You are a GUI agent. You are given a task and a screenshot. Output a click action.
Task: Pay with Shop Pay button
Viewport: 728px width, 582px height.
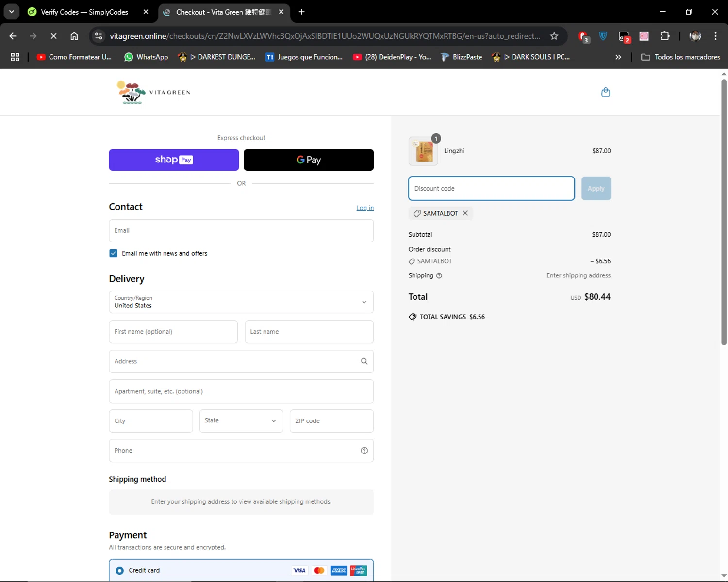(174, 160)
